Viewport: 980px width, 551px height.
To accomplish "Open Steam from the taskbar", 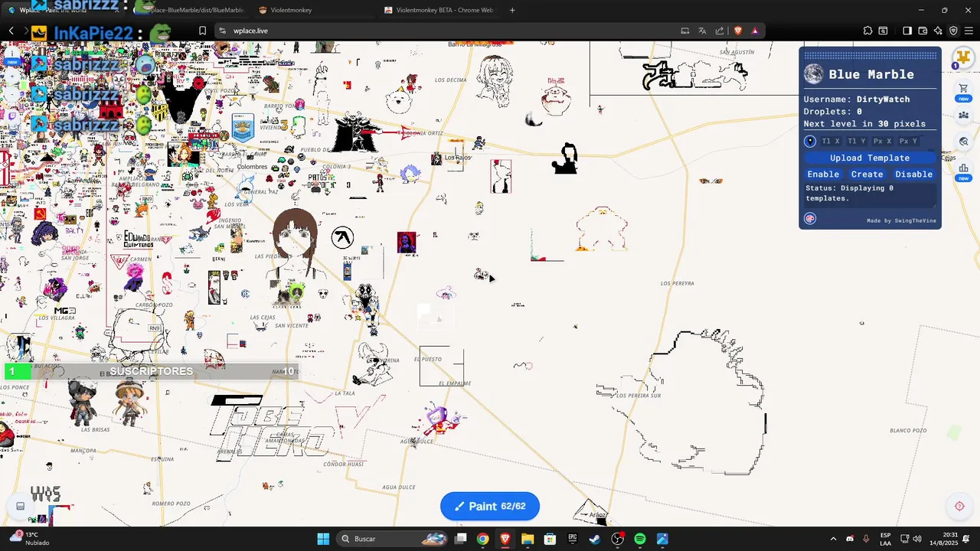I will click(x=595, y=539).
